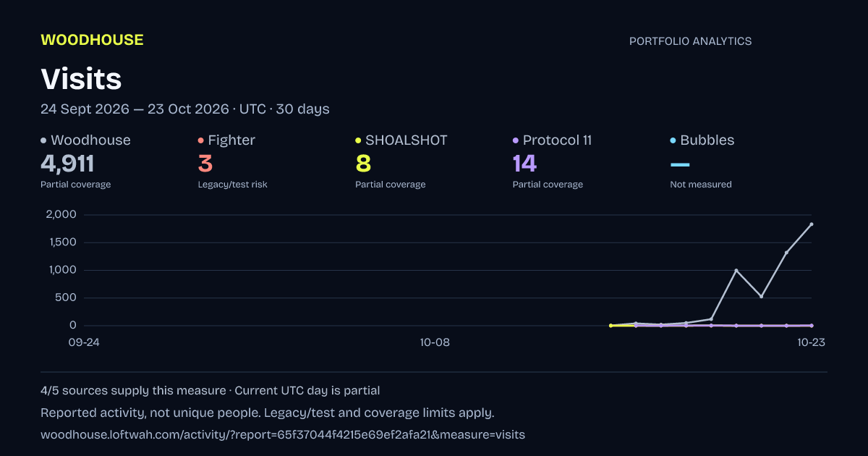Open the woodhouse.loftwah.com activity report URL
Screen dimensions: 868x456
pyautogui.click(x=283, y=435)
